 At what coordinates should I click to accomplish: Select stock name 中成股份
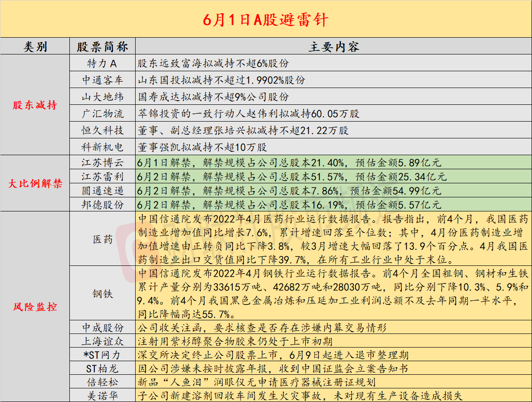coord(102,328)
